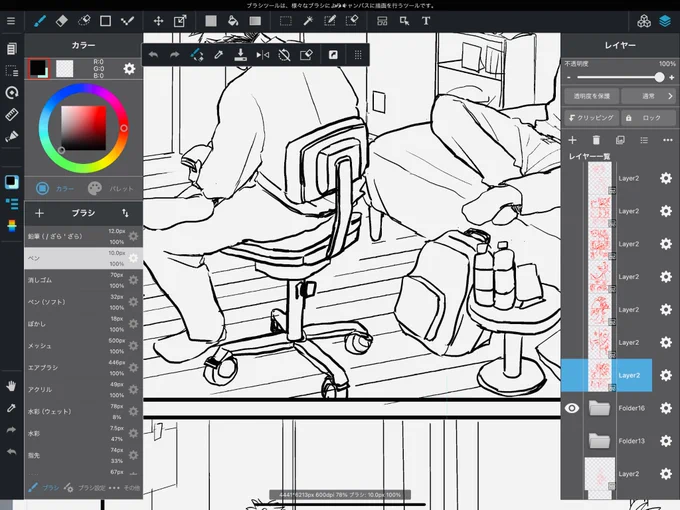
Task: Switch to カラー tab
Action: [55, 188]
